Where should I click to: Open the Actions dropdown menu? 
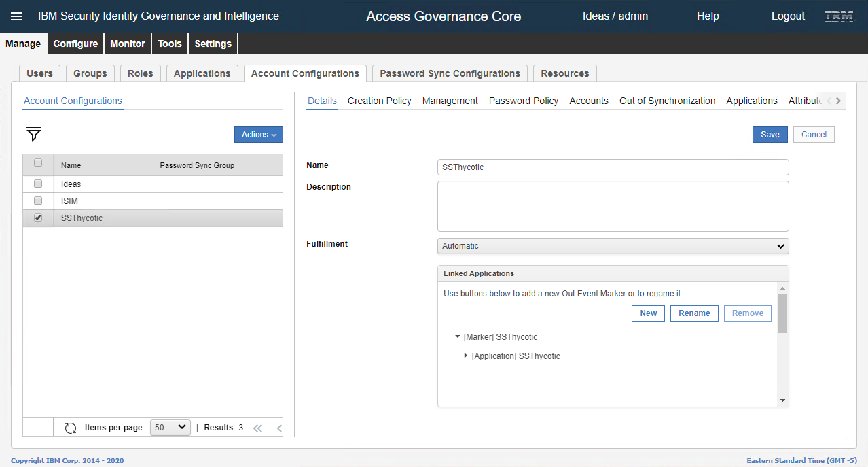click(x=258, y=135)
